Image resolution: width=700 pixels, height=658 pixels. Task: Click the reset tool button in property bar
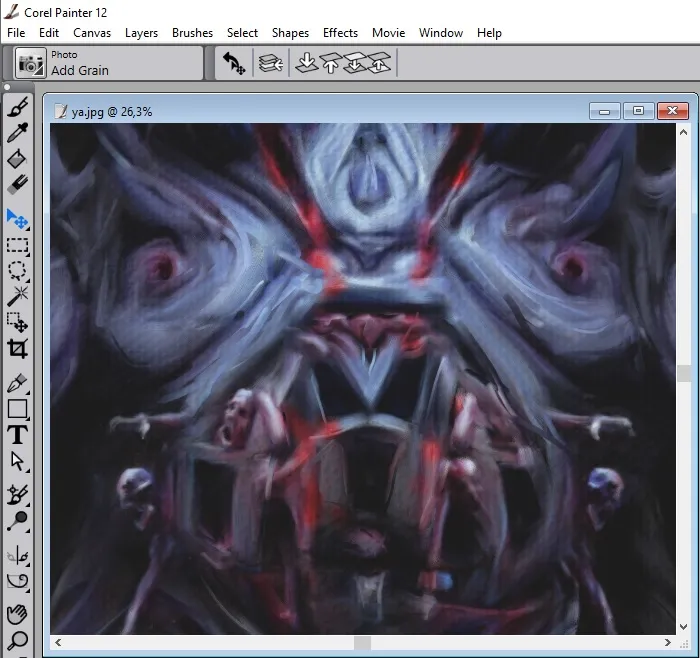pos(234,63)
